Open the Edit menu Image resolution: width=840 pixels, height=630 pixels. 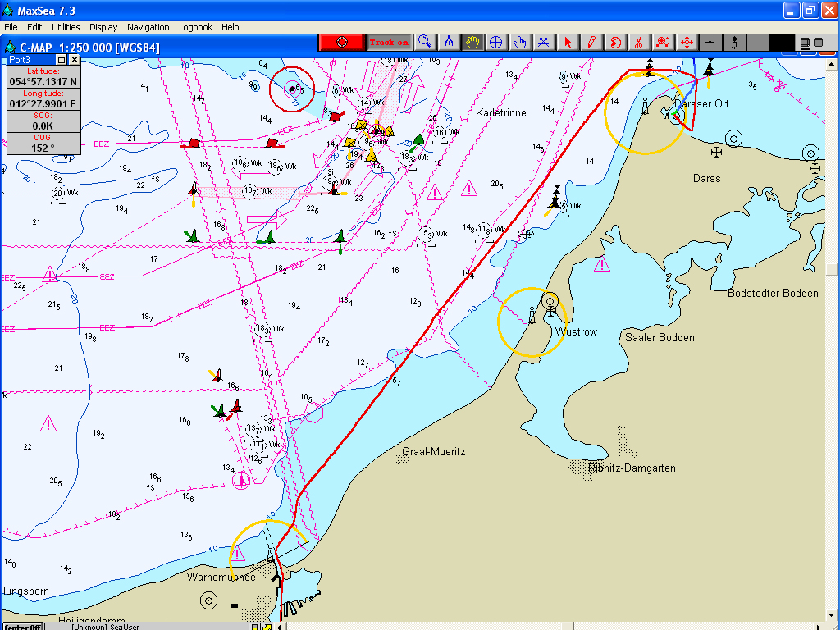[34, 27]
